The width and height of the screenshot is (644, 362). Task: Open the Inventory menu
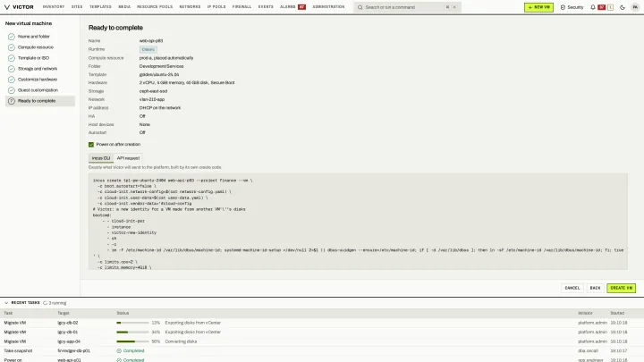tap(54, 7)
